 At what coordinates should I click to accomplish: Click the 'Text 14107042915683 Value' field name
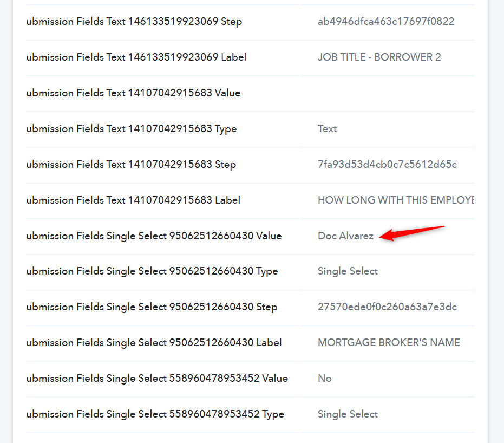click(x=133, y=93)
